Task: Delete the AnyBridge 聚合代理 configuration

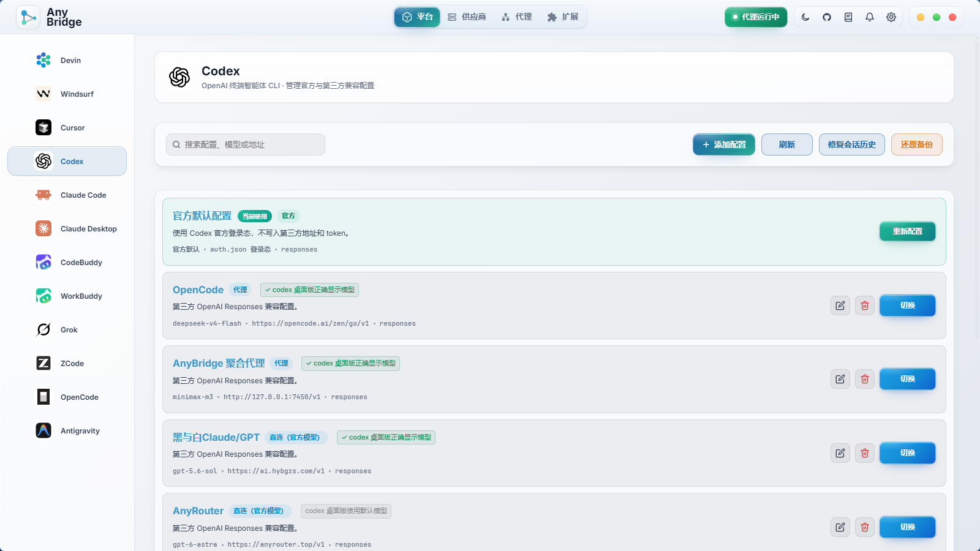Action: click(x=865, y=379)
